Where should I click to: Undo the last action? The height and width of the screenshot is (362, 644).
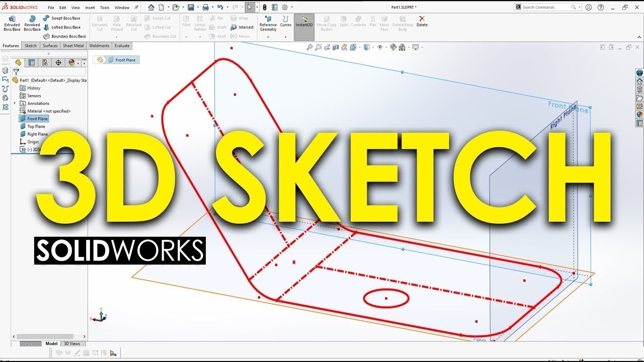[x=220, y=7]
